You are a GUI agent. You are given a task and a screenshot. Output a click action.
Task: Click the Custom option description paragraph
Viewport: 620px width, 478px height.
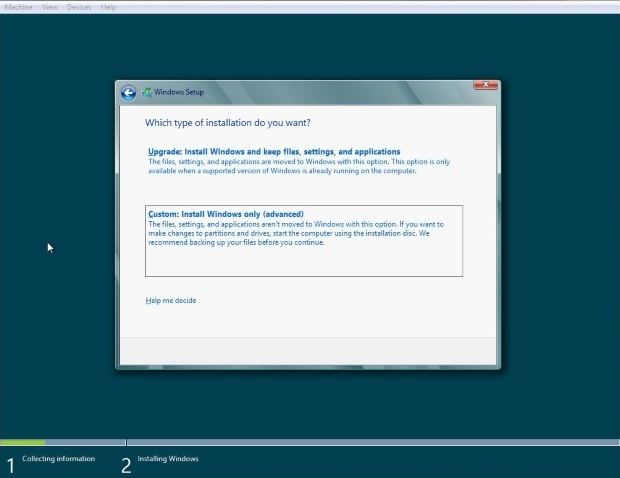pos(296,233)
